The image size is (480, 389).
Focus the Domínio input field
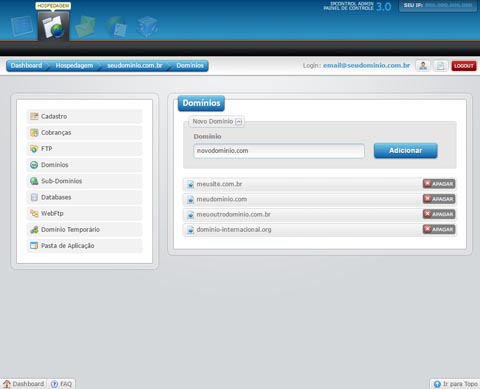[x=279, y=151]
